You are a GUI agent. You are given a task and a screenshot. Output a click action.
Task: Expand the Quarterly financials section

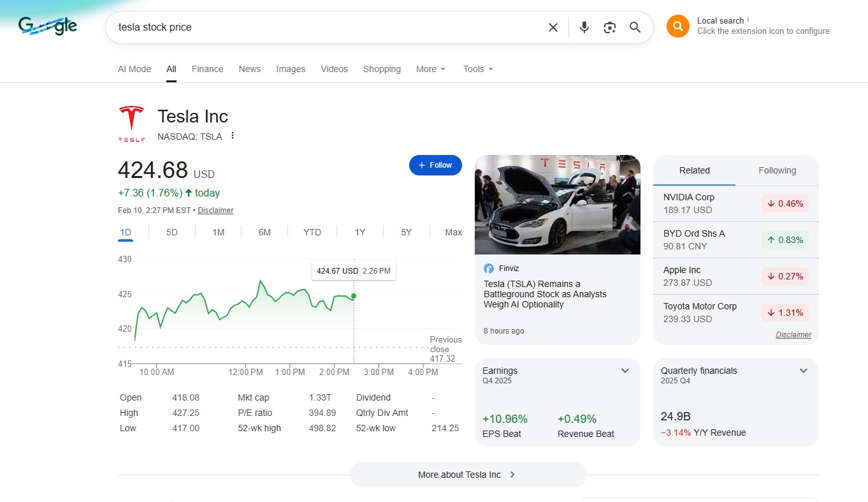coord(803,370)
